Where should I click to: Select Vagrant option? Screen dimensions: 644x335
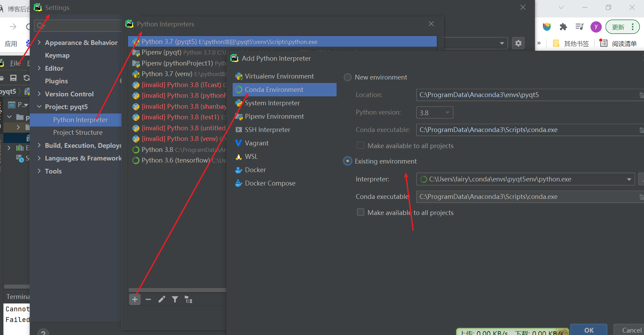click(x=284, y=143)
